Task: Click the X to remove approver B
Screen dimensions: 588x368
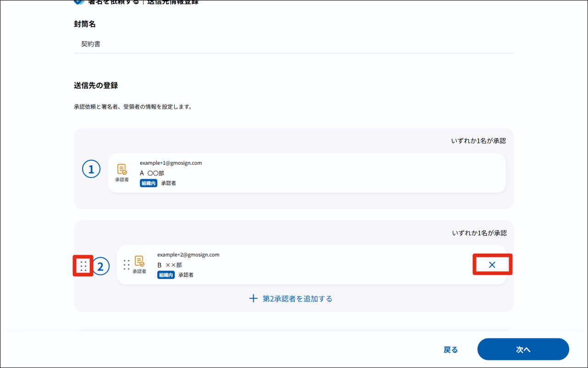Action: (x=492, y=265)
